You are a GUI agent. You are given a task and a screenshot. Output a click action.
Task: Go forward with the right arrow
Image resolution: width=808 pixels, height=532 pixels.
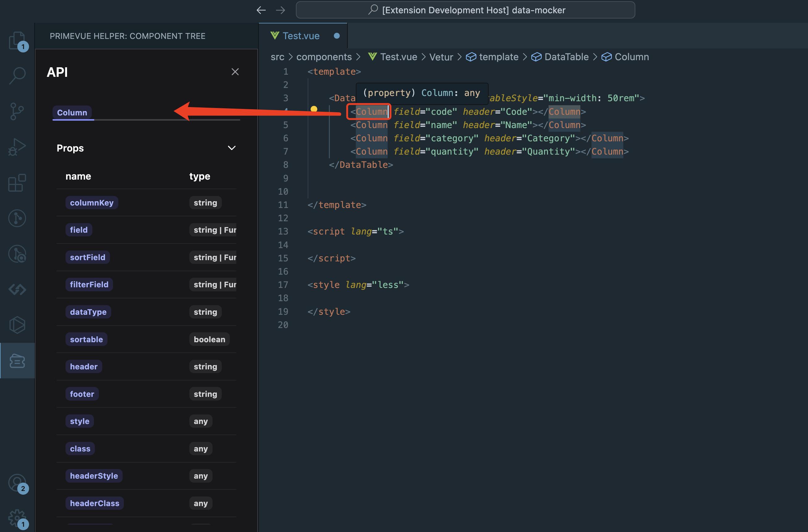pyautogui.click(x=280, y=10)
